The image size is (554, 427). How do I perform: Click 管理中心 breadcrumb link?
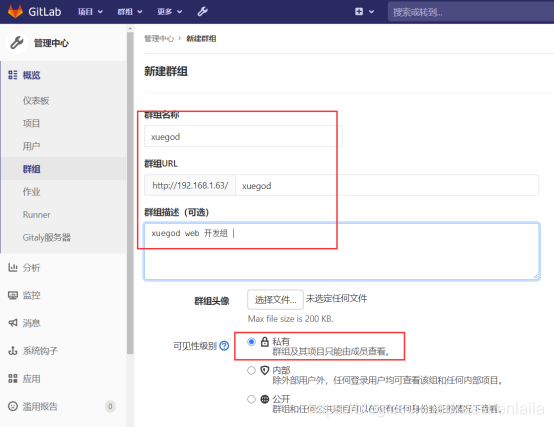pos(159,38)
